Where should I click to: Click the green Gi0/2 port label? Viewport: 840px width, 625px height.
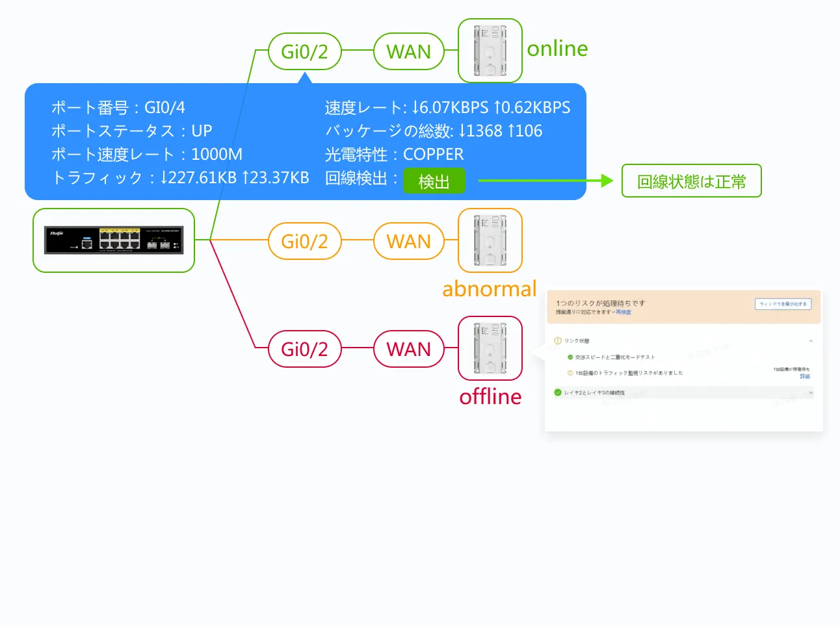304,51
